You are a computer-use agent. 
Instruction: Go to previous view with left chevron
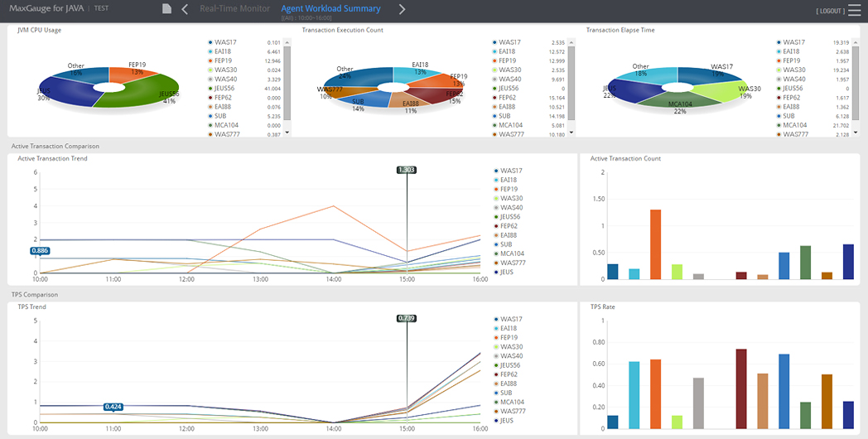point(185,9)
